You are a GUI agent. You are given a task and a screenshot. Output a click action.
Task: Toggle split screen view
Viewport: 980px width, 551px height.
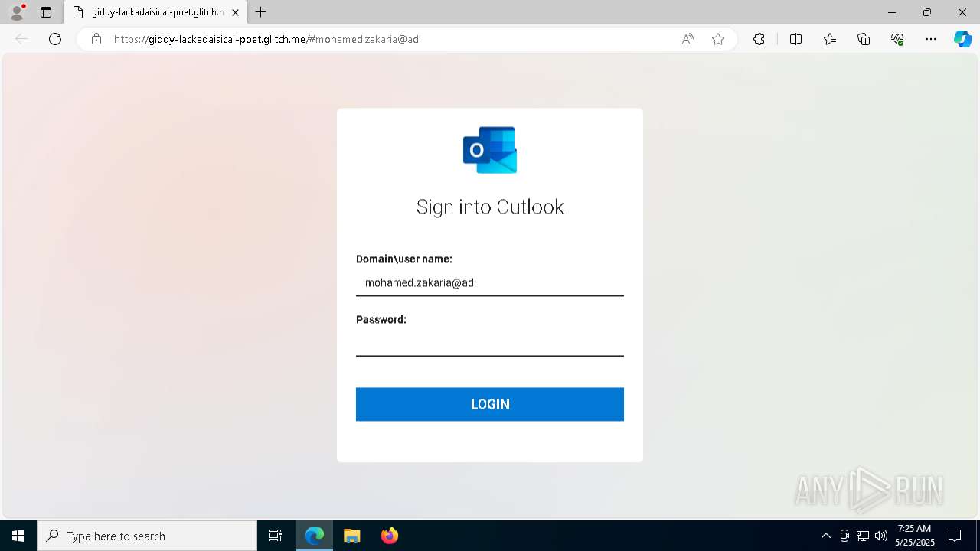(795, 39)
